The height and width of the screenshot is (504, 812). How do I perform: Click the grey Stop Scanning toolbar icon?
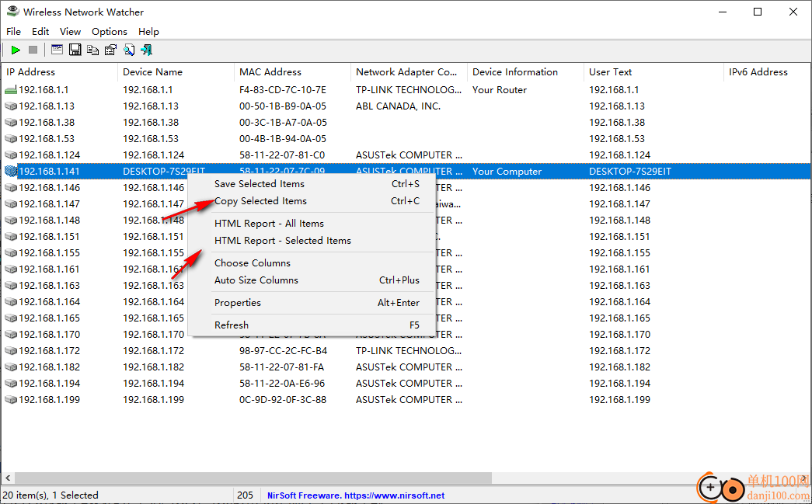(x=33, y=50)
